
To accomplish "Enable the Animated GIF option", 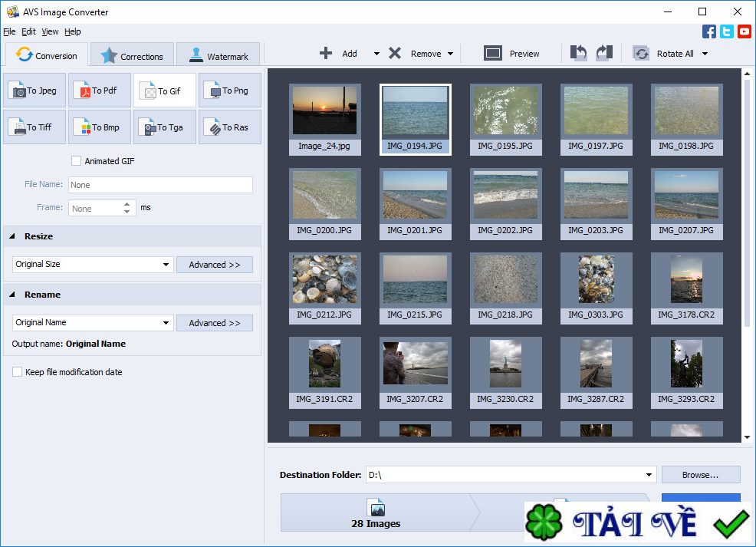I will pos(76,160).
